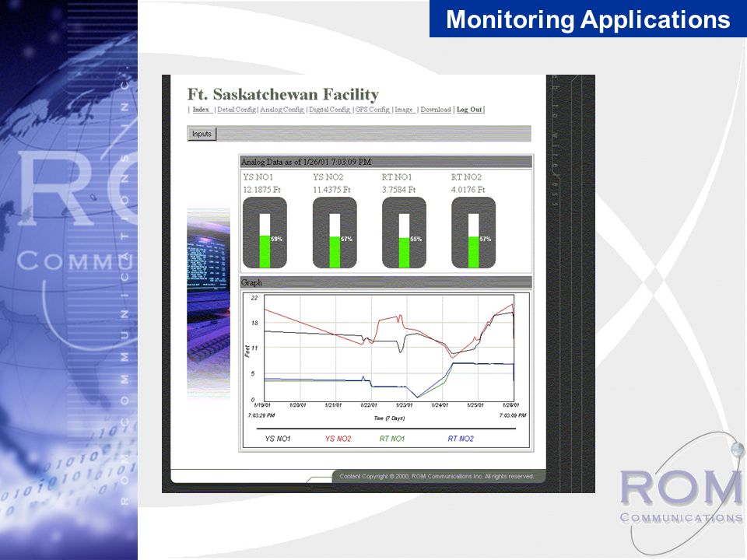
Task: Click the YS NO1 level gauge showing 59%
Action: tap(265, 233)
